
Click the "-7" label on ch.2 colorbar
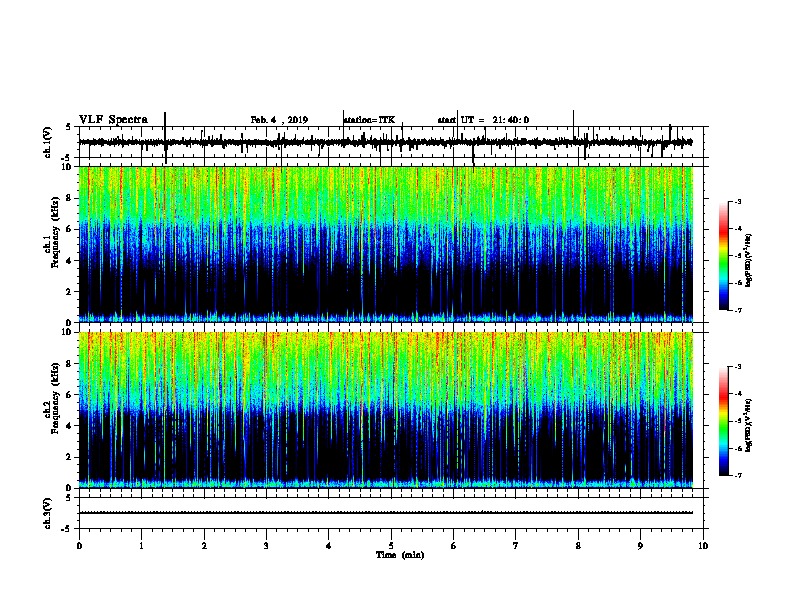[x=738, y=475]
